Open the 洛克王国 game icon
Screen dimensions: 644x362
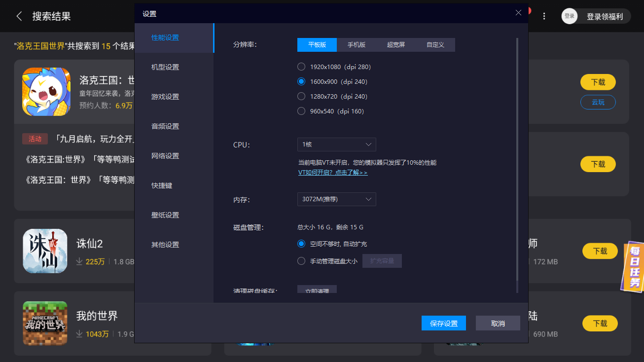(46, 92)
